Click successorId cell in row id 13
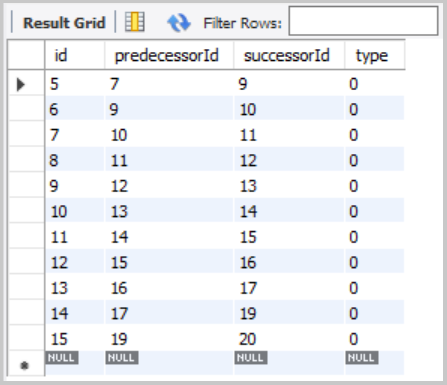The height and width of the screenshot is (385, 447). point(289,288)
